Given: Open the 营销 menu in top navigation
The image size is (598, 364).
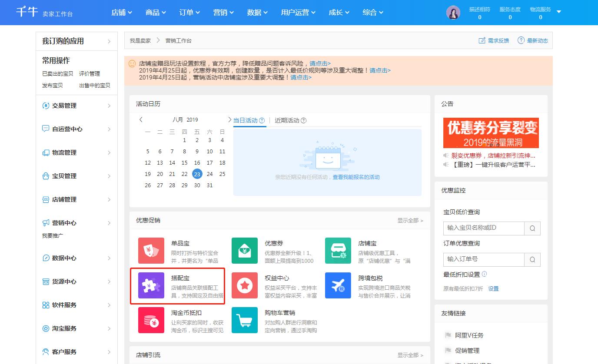Looking at the screenshot, I should 223,13.
